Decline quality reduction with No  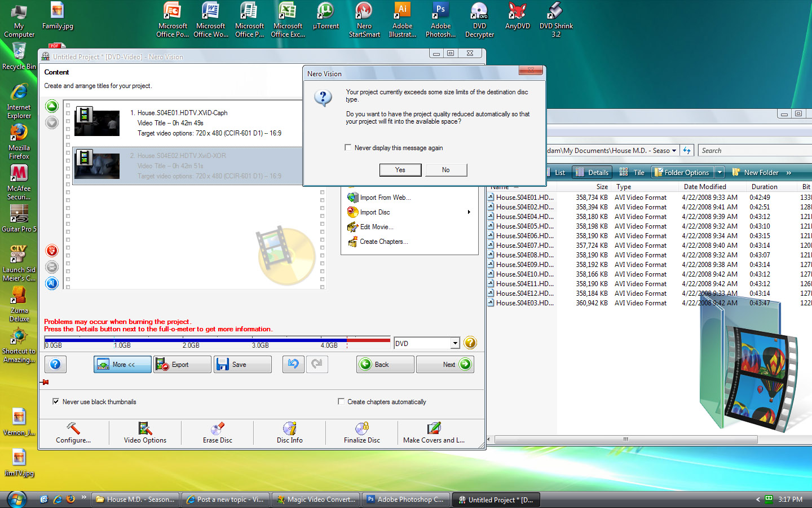446,170
